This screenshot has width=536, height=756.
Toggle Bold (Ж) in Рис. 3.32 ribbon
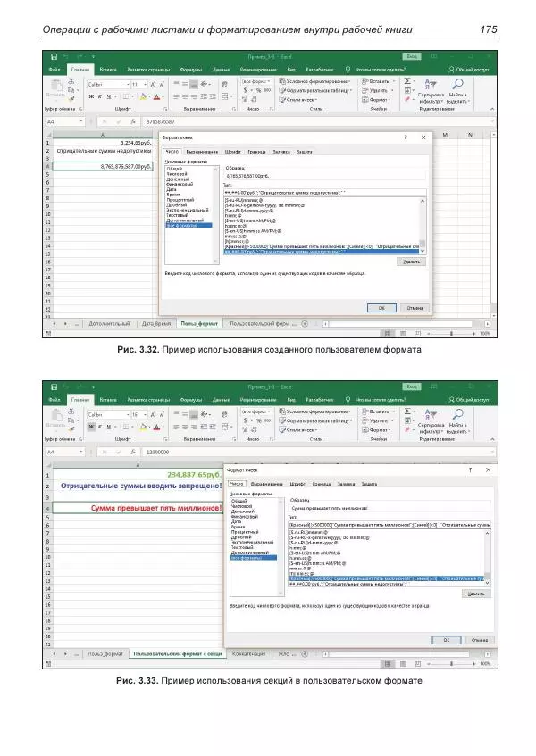tap(91, 96)
